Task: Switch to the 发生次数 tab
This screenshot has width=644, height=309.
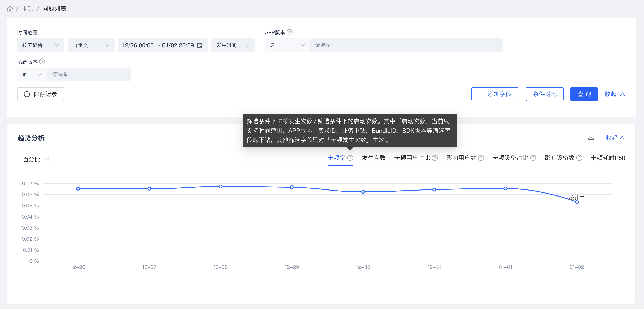Action: pos(373,158)
